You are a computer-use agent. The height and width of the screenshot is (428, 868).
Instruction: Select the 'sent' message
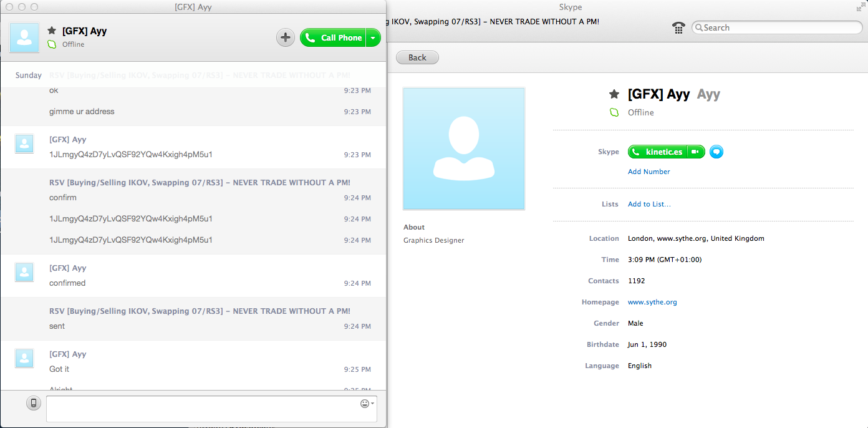coord(57,326)
